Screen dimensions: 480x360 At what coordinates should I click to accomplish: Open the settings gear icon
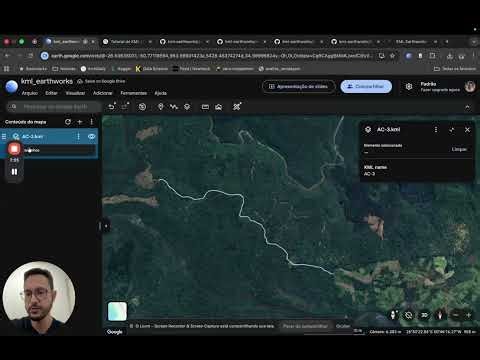pyautogui.click(x=409, y=87)
